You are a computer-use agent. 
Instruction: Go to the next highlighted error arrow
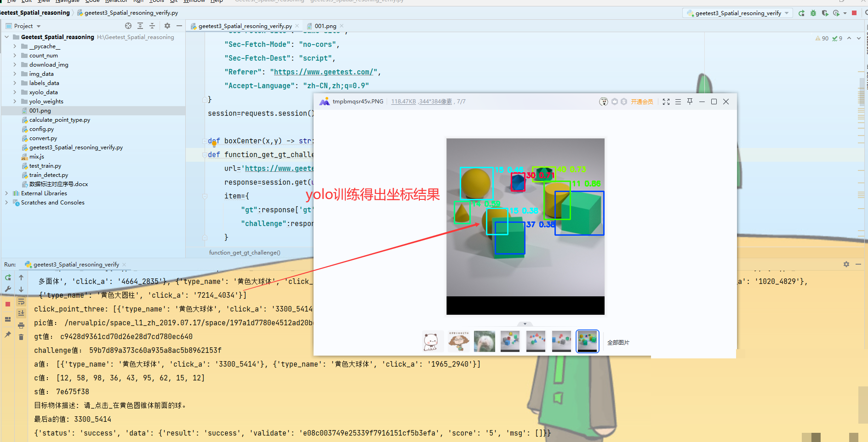858,38
